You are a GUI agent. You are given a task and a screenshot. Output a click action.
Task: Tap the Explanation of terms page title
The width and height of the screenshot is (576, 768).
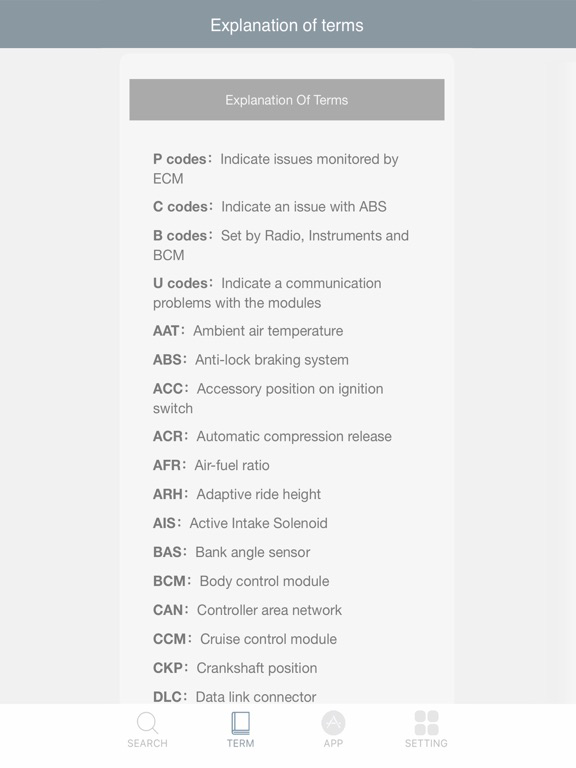(287, 25)
